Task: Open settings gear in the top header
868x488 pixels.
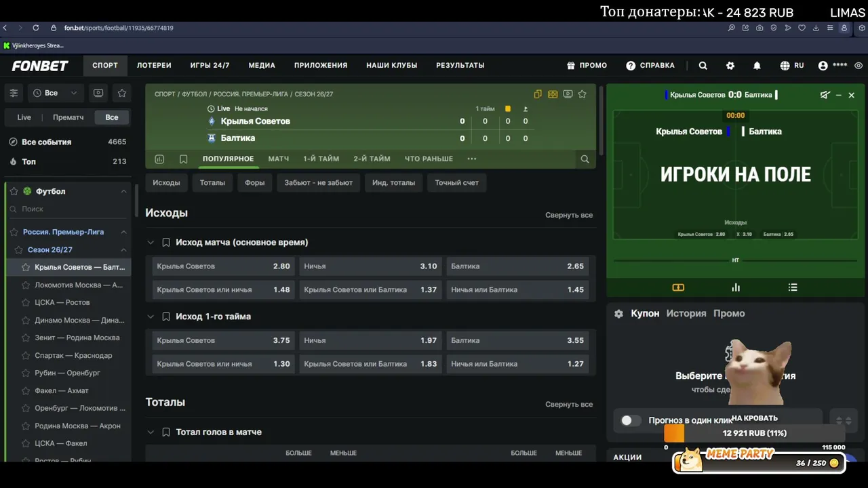Action: pos(730,66)
